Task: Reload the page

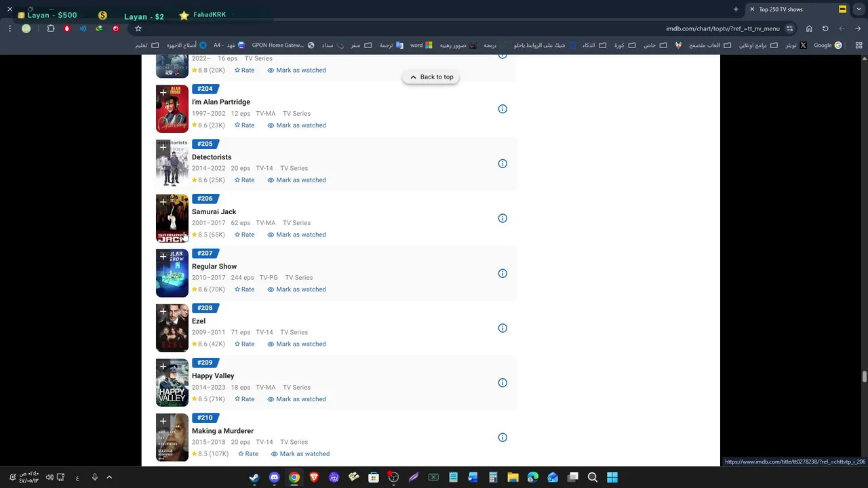Action: coord(825,28)
